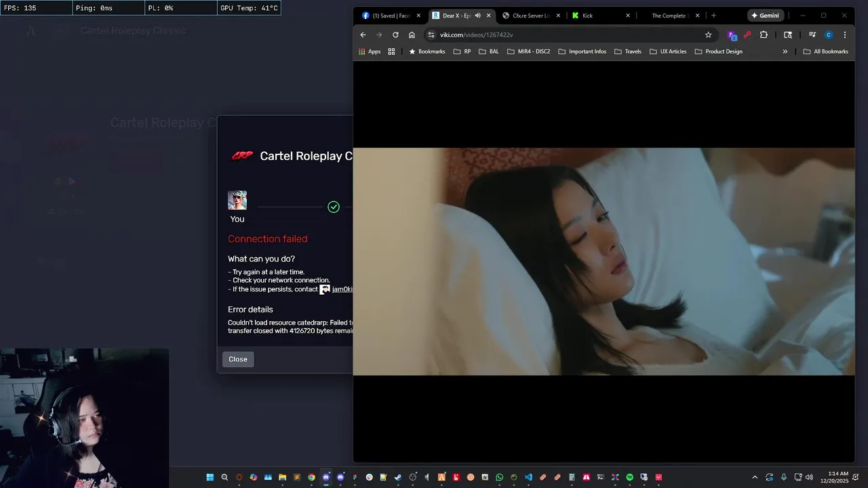Show hidden system tray icons

tap(755, 477)
